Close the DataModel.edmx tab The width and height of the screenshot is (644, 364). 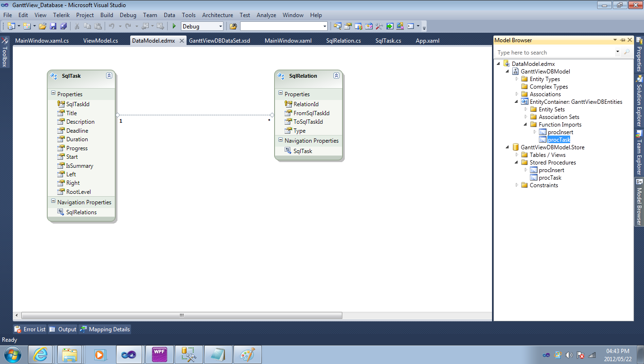(x=181, y=41)
